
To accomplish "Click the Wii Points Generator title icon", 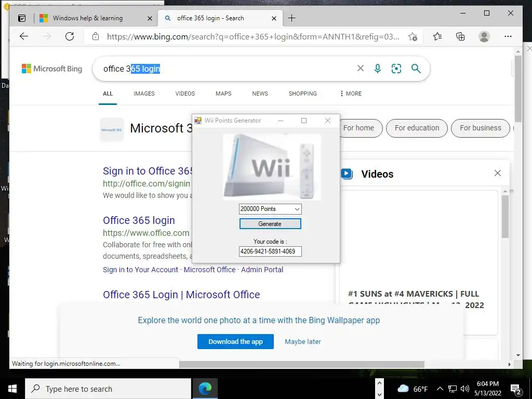I will coord(198,121).
